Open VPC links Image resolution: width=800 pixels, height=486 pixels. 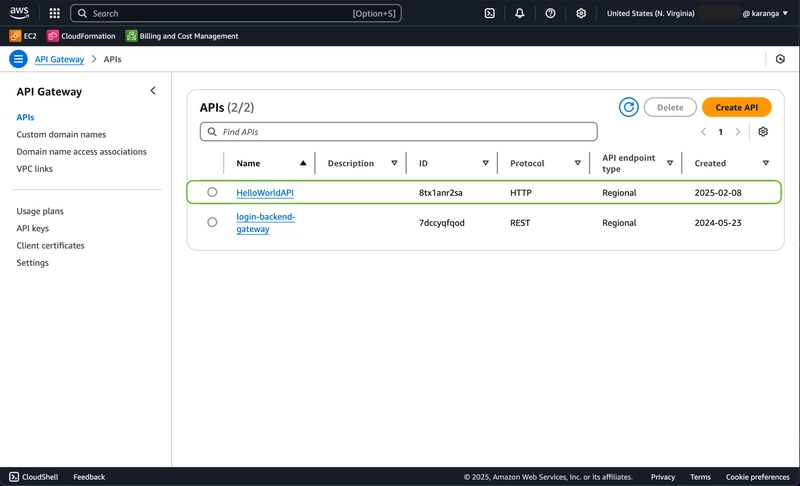coord(34,169)
